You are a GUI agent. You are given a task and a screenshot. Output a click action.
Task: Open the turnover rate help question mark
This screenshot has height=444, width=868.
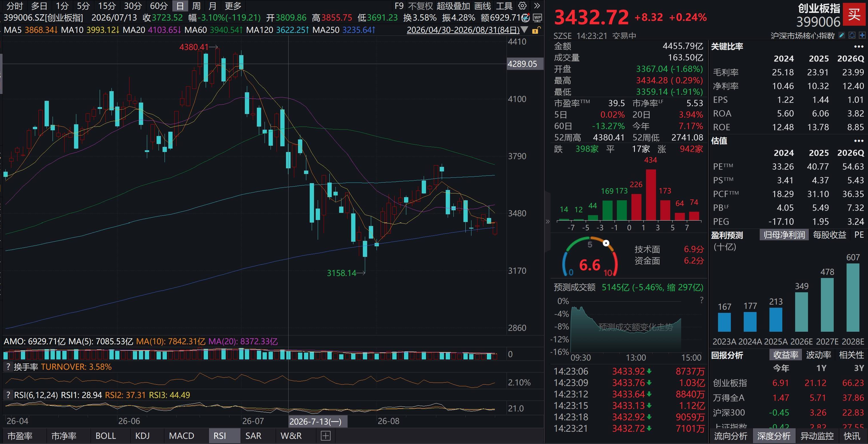[x=8, y=367]
